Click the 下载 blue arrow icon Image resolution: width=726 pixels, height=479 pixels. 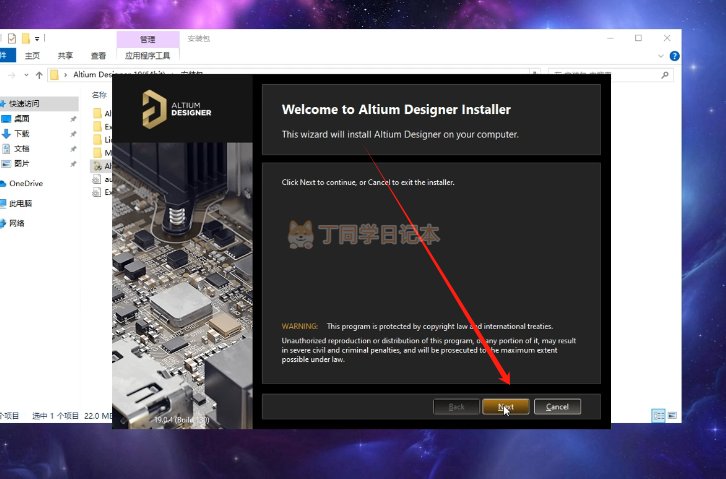6,134
